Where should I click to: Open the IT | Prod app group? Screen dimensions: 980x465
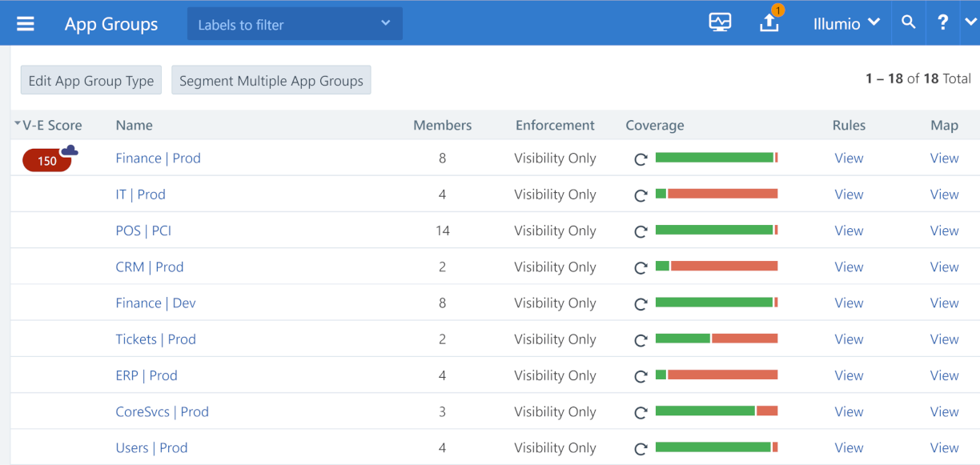click(140, 194)
